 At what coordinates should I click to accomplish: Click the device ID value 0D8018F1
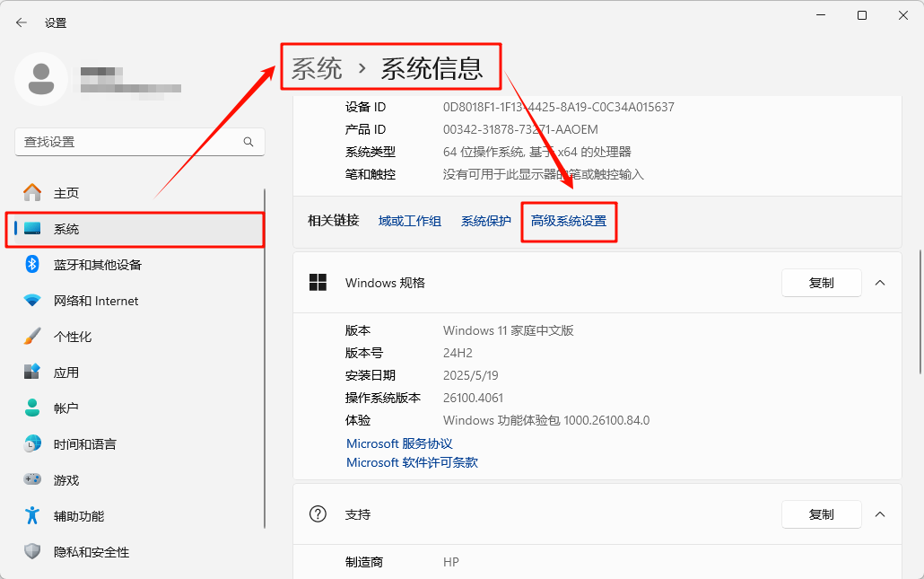coord(559,107)
